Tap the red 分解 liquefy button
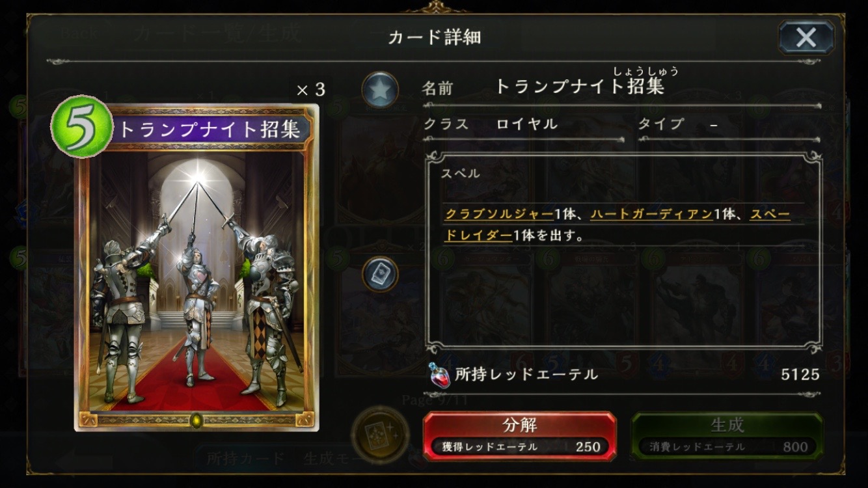 click(519, 436)
